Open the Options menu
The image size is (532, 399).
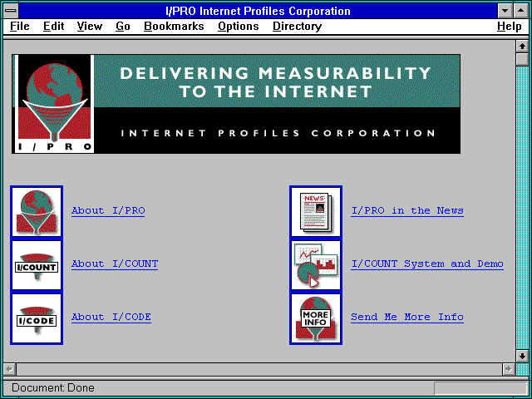(239, 27)
